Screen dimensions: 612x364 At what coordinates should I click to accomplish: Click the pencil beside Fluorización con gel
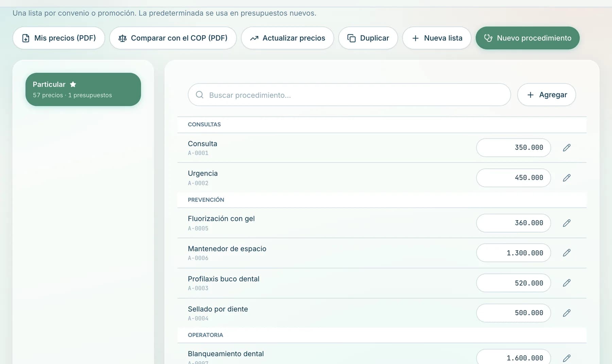point(566,223)
